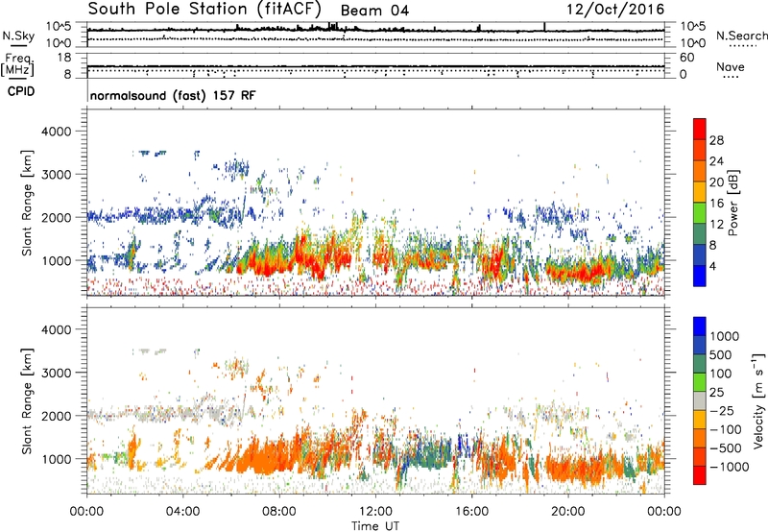Select the normalsound (fast) 157 RF text
Viewport: 768px width, 532px height.
click(173, 95)
